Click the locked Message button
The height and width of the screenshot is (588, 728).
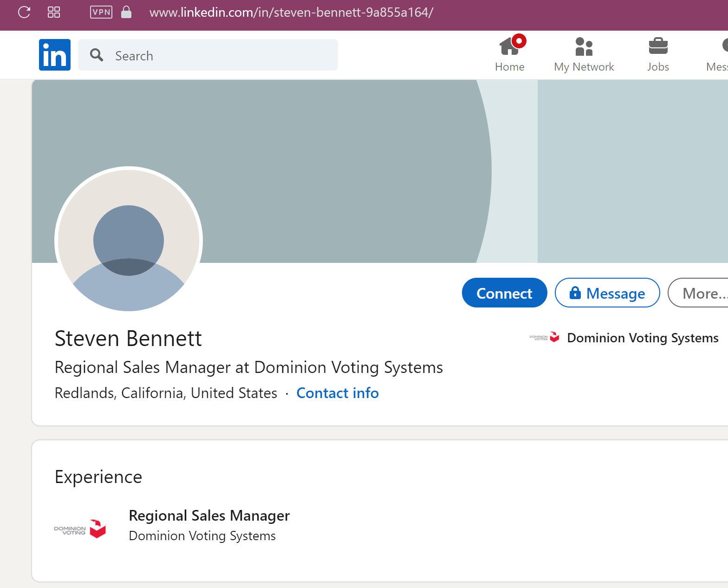coord(607,293)
